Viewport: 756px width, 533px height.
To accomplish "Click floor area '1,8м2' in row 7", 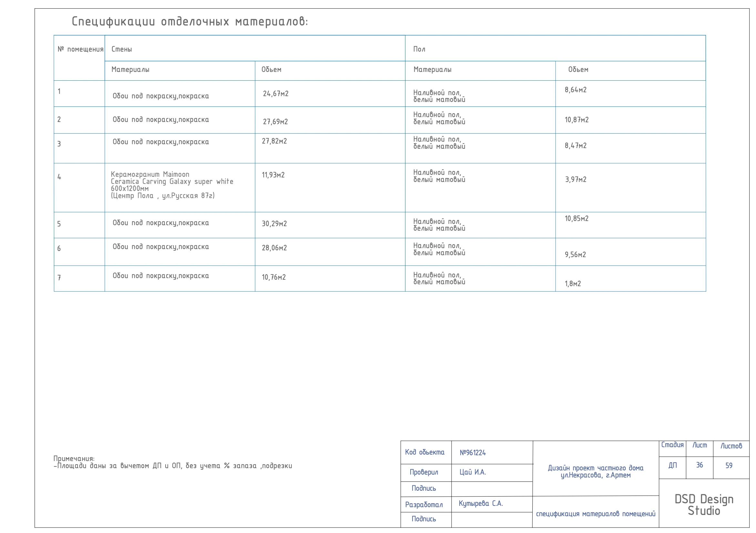I will (573, 284).
